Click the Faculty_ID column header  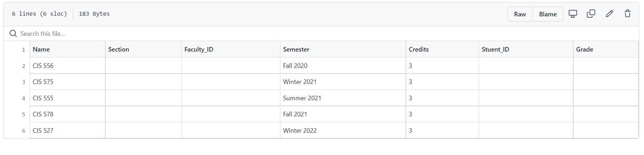199,49
